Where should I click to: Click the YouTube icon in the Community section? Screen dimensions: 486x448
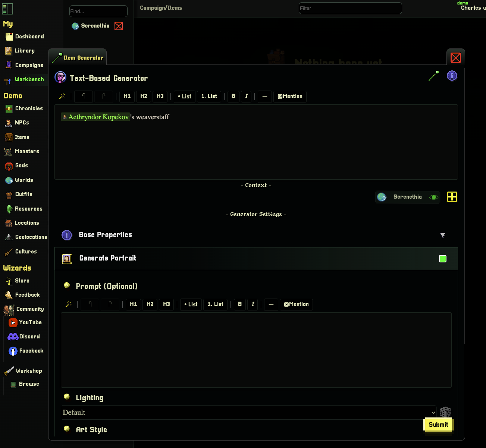(13, 322)
